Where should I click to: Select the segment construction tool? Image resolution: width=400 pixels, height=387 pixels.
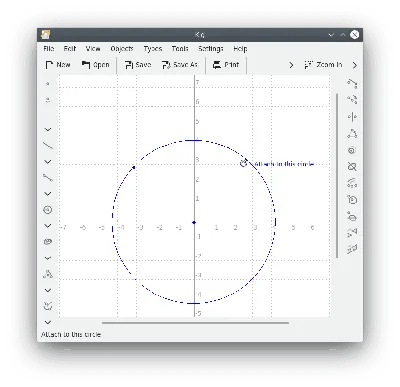coord(48,178)
